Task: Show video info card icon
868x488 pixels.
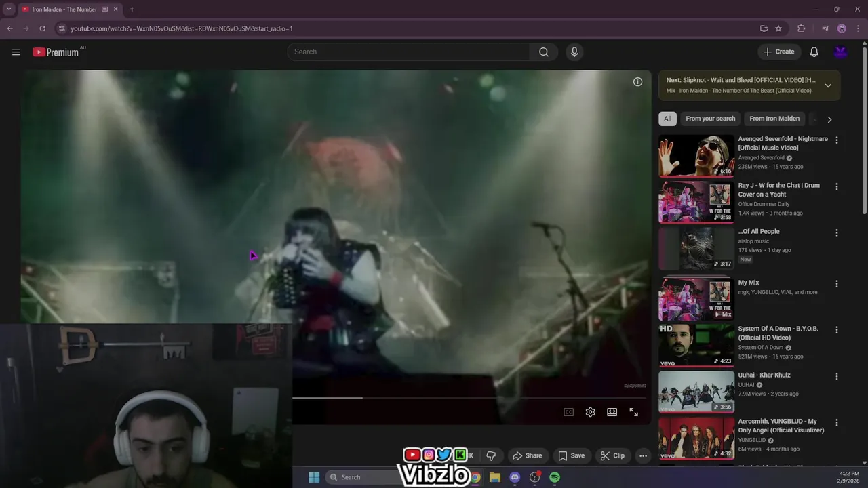Action: tap(637, 82)
